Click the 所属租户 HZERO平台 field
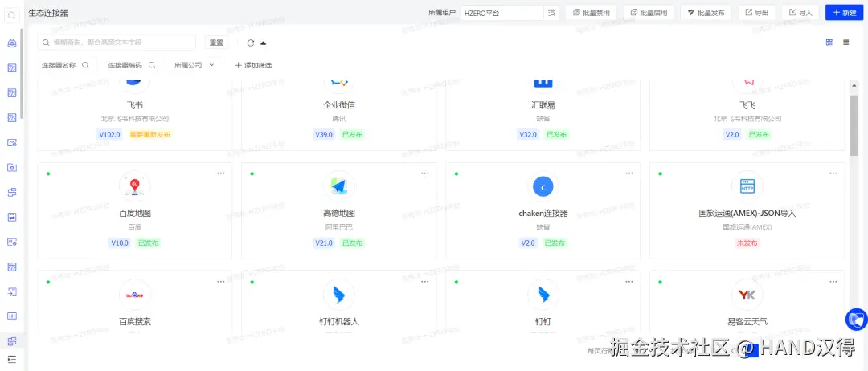 (502, 13)
